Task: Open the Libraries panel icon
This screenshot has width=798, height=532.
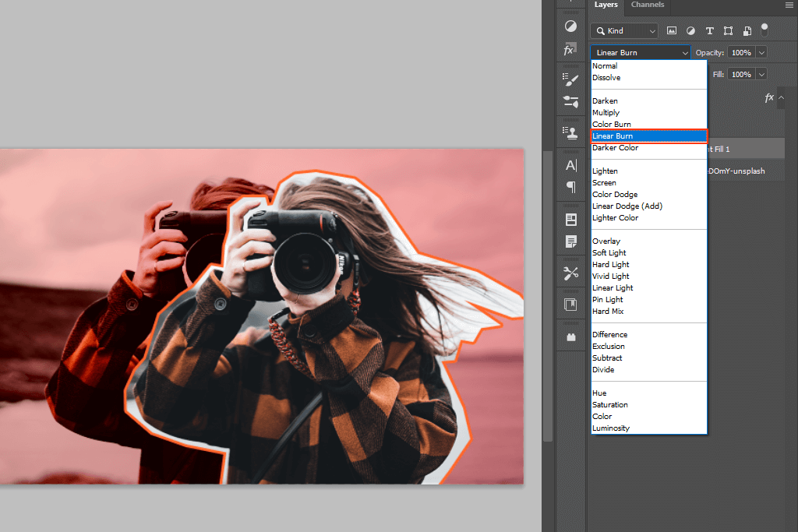Action: click(x=570, y=305)
